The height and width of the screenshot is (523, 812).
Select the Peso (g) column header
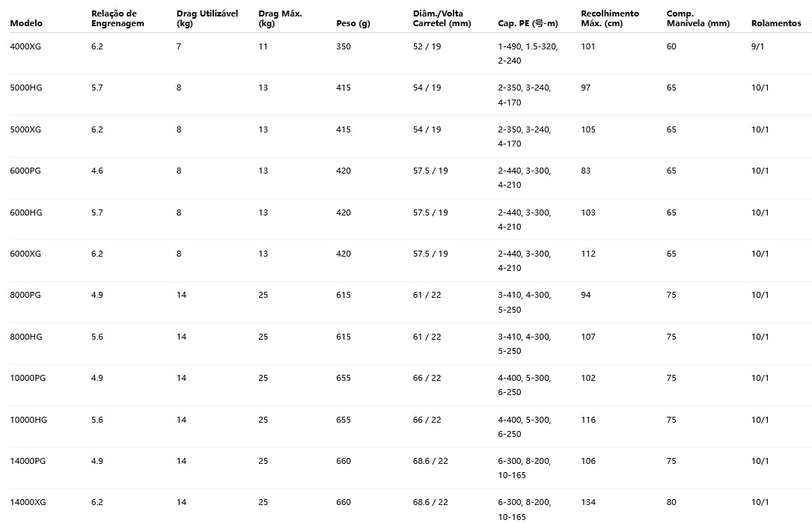click(353, 23)
